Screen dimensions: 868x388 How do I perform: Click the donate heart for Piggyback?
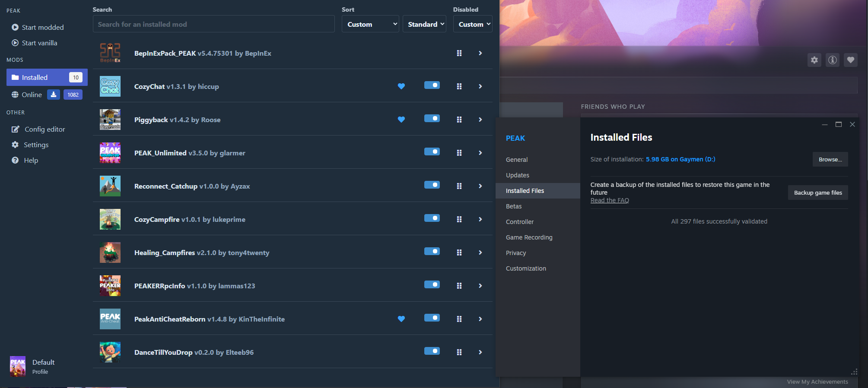click(401, 120)
